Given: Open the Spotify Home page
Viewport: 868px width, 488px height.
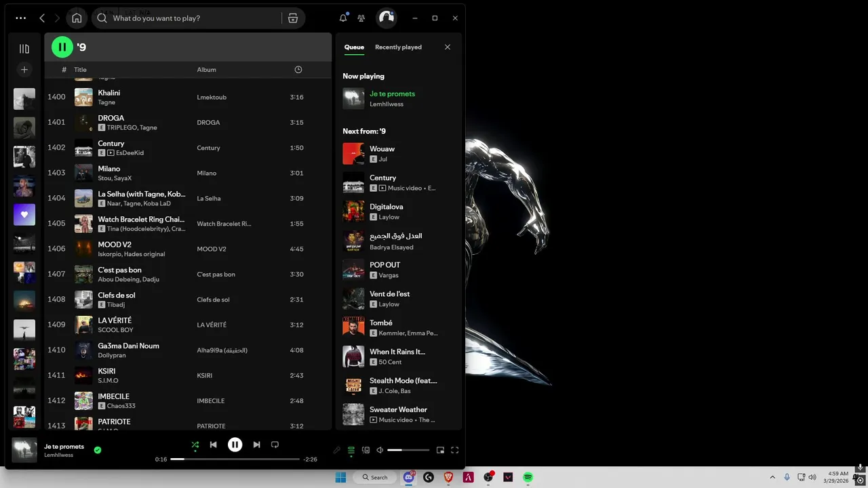Looking at the screenshot, I should coord(77,18).
